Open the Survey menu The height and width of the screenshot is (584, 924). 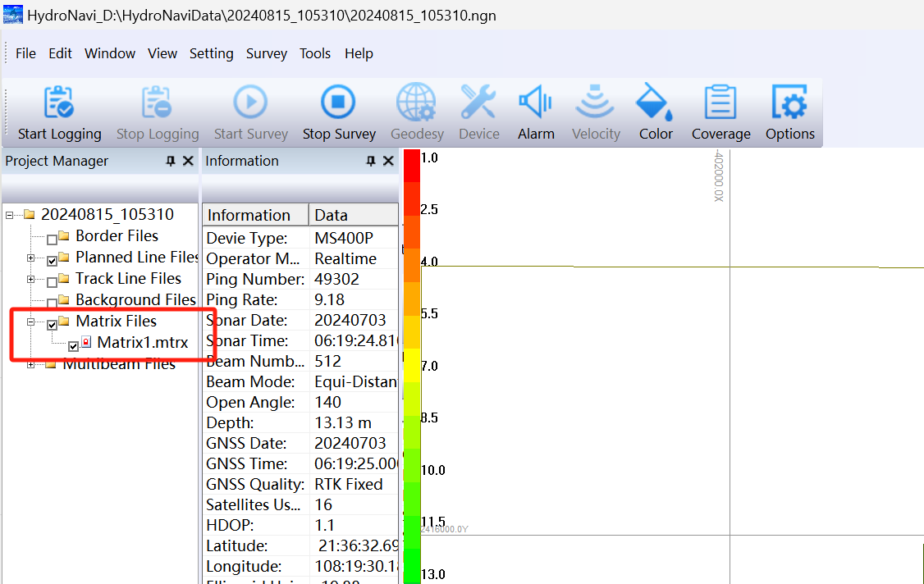pos(266,53)
